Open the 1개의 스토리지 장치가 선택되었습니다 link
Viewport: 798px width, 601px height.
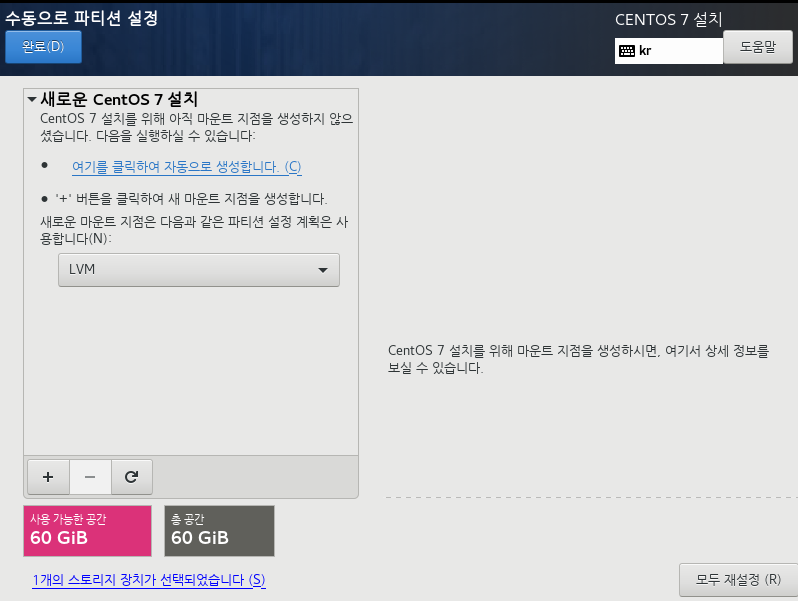149,580
